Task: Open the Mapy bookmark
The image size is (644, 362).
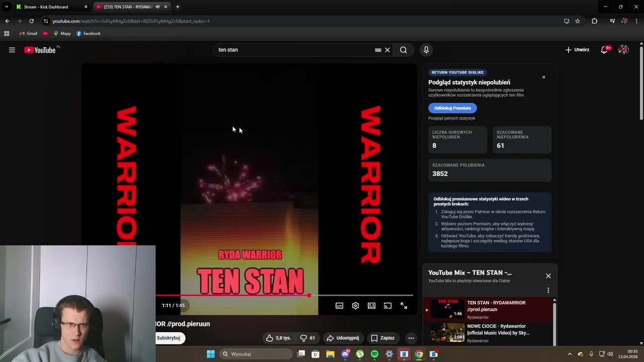Action: point(62,34)
